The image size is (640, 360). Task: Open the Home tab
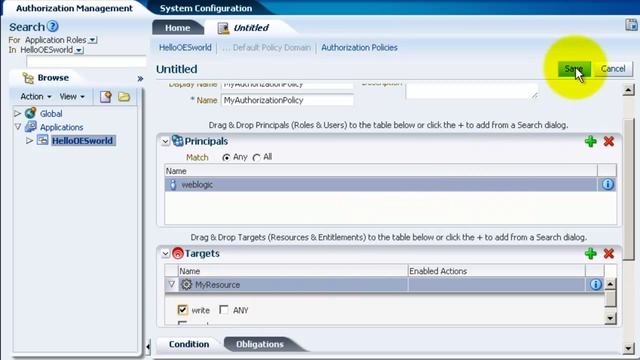click(x=178, y=28)
